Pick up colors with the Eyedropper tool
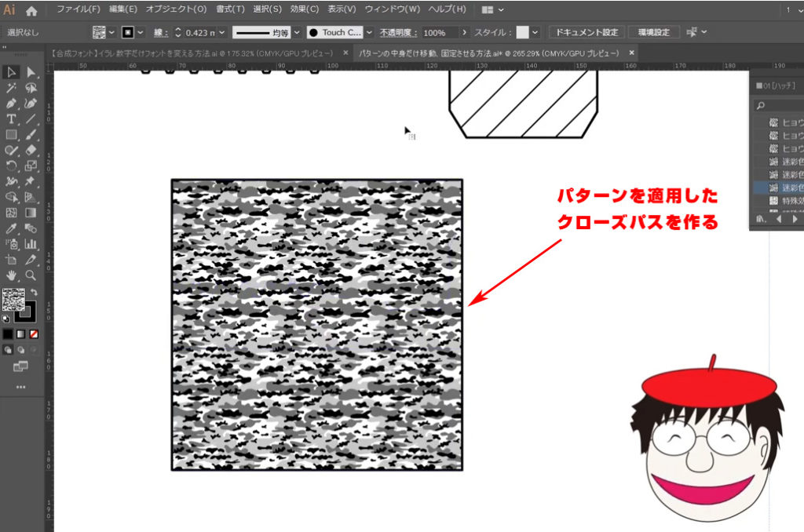Viewport: 804px width, 532px height. point(11,228)
